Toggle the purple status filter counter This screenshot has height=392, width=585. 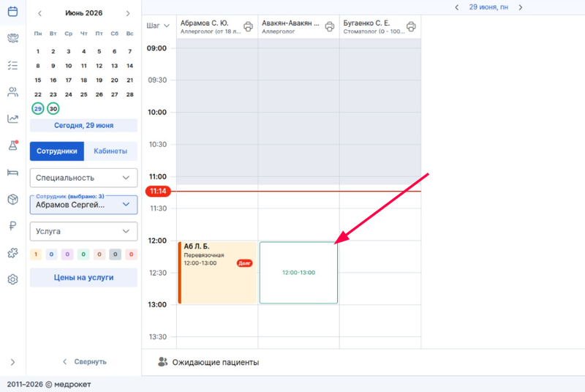67,255
